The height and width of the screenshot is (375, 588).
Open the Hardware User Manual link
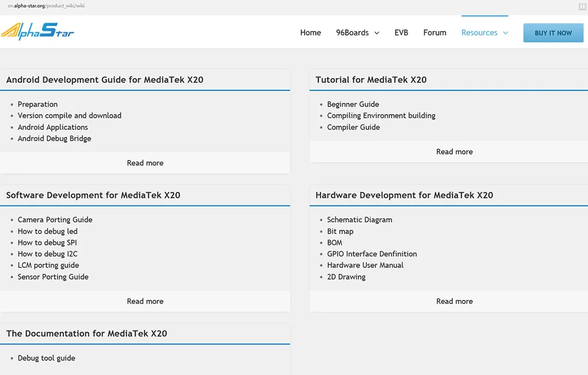point(365,265)
